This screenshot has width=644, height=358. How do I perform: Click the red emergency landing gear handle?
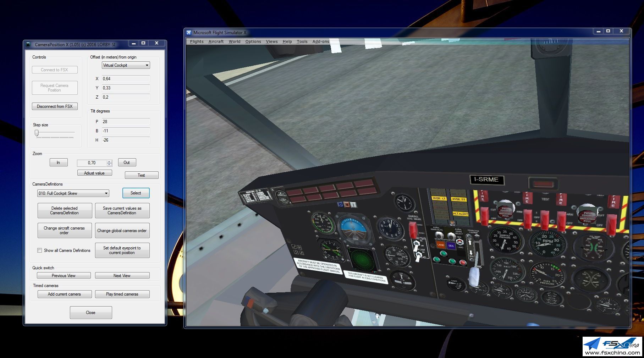(x=413, y=230)
